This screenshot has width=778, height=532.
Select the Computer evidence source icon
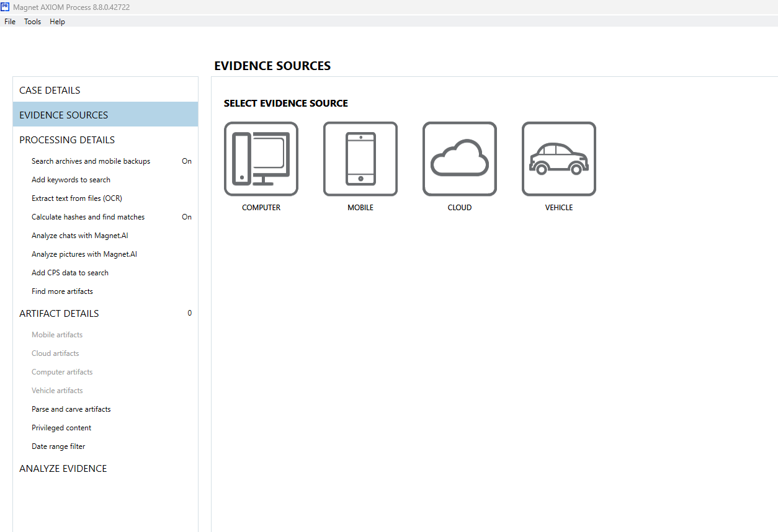(x=261, y=159)
